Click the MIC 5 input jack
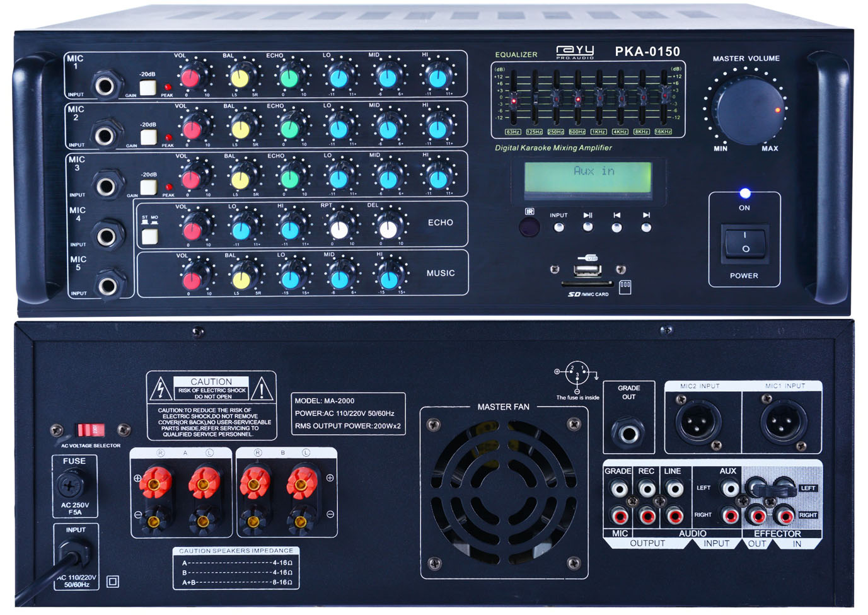The width and height of the screenshot is (868, 615). pos(108,285)
